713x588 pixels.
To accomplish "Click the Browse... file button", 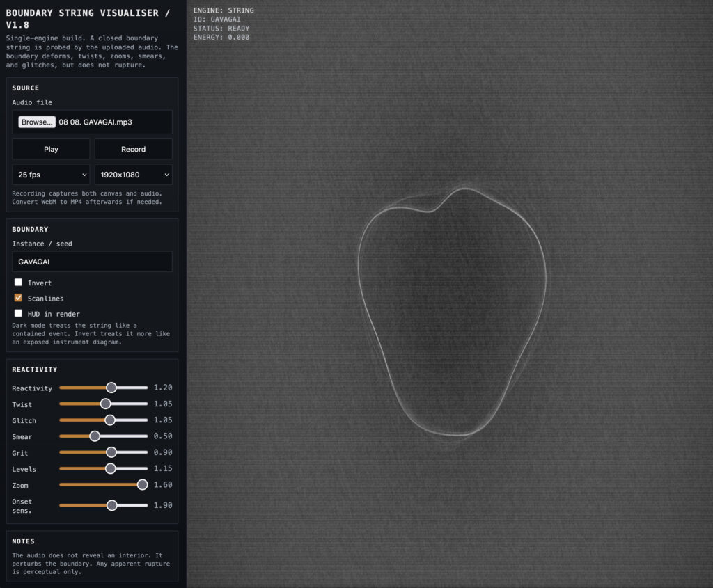I will (37, 122).
